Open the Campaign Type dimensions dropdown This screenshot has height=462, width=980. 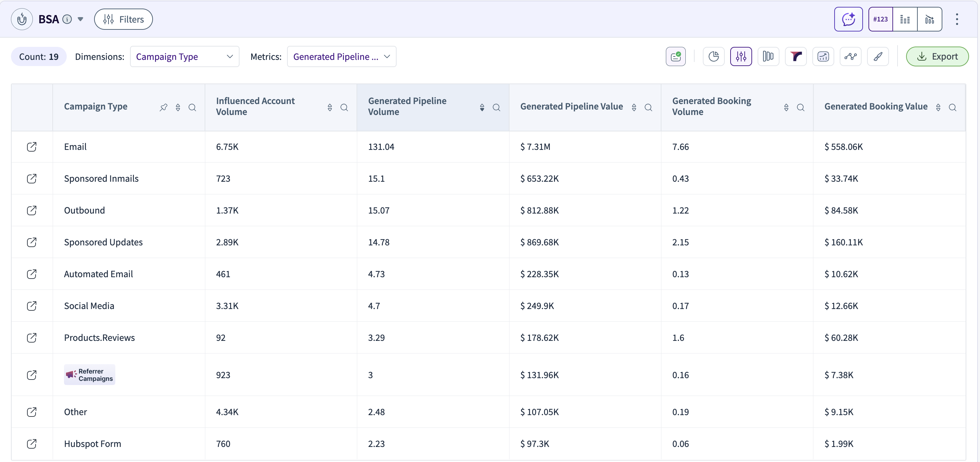click(184, 57)
